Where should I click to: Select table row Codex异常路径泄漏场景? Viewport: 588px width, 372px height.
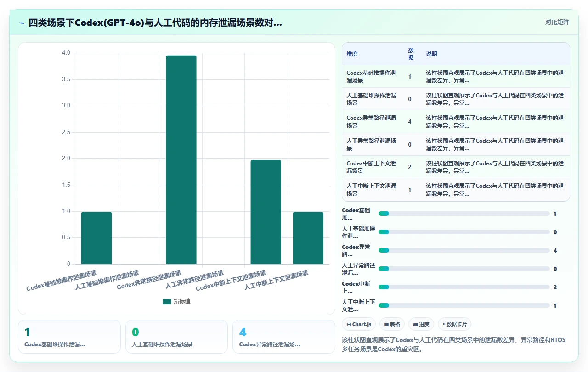click(456, 121)
